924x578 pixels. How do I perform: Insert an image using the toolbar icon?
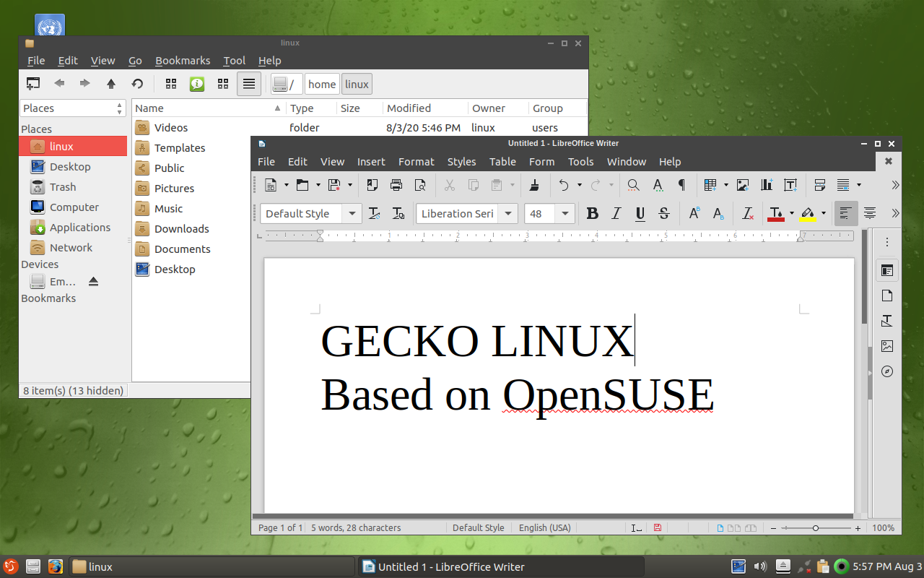pyautogui.click(x=743, y=185)
